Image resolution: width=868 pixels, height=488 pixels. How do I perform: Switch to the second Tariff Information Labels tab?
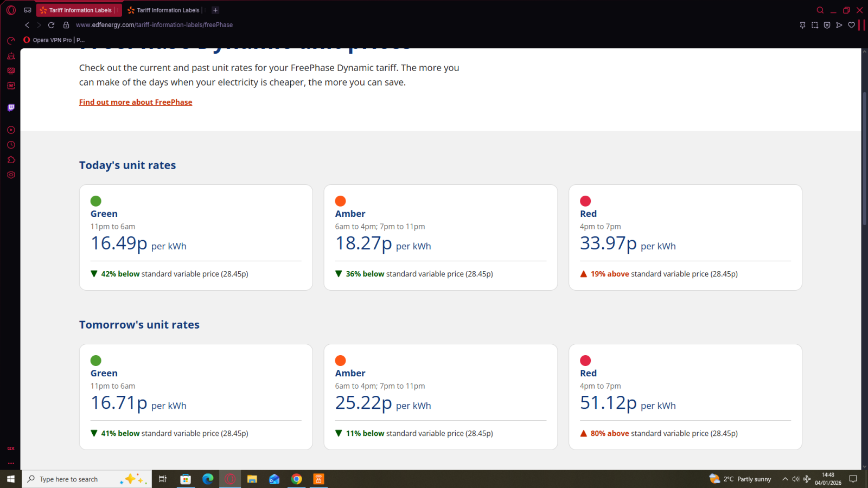(x=167, y=10)
